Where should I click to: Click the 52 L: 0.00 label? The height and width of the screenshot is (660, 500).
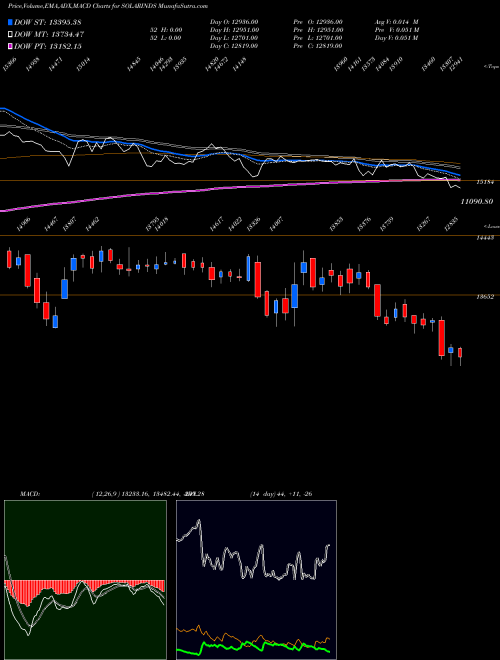(165, 38)
